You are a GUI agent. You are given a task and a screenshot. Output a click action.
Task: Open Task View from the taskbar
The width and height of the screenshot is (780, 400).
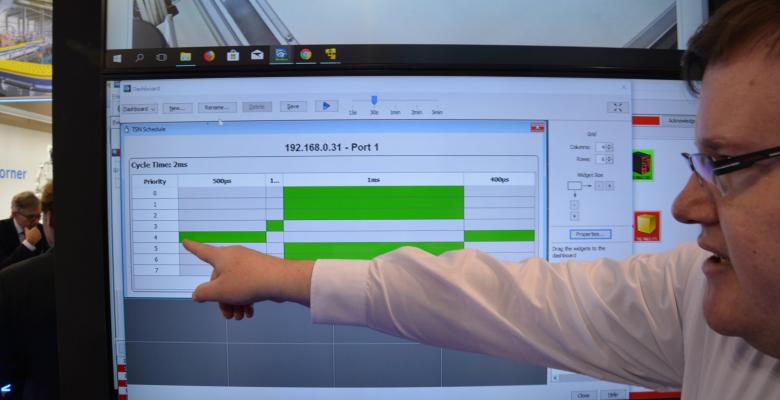tap(161, 57)
